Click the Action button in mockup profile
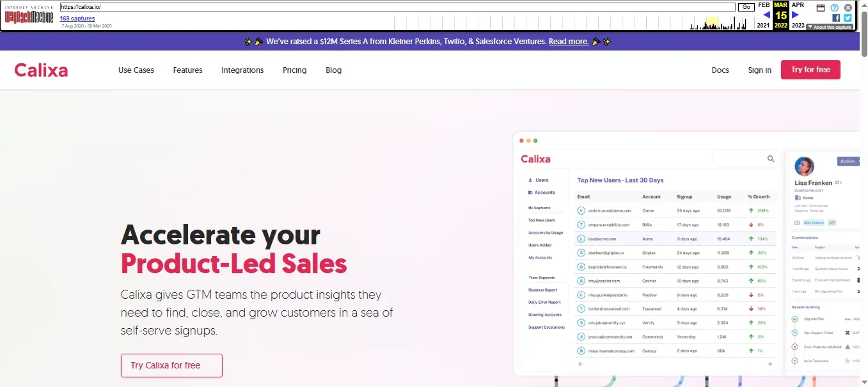 tap(848, 161)
